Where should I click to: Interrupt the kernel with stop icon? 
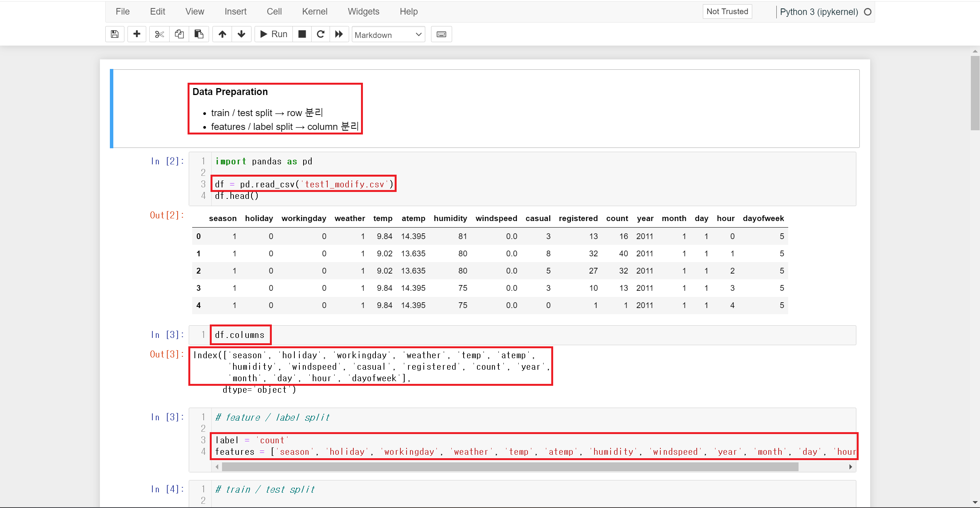pos(302,34)
